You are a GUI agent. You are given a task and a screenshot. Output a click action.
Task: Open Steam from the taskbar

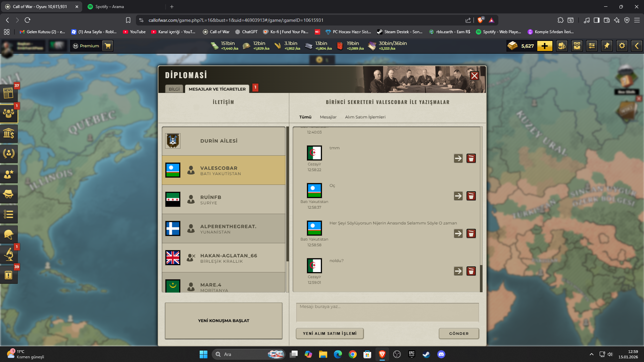coord(426,354)
